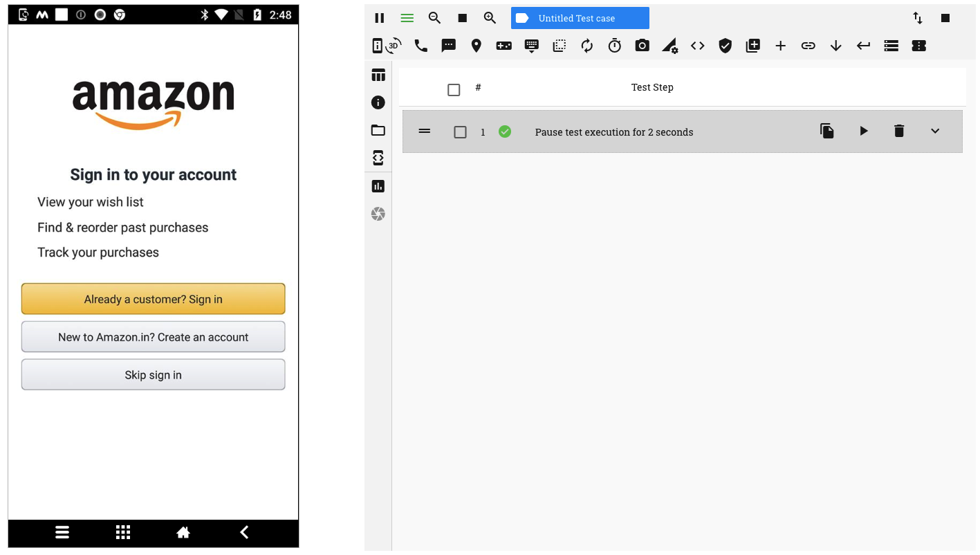Open the device info icon in the toolbar
The image size is (980, 555).
[377, 46]
